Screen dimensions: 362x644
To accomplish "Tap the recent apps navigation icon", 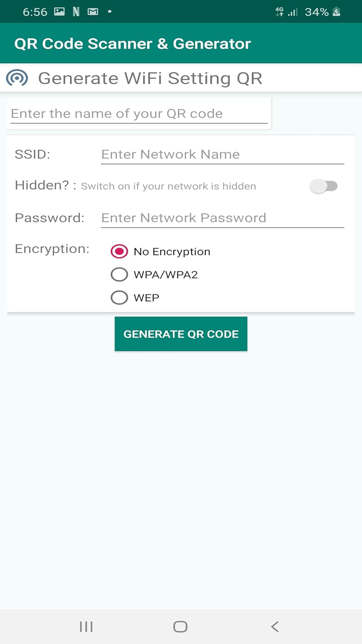I will (x=86, y=626).
